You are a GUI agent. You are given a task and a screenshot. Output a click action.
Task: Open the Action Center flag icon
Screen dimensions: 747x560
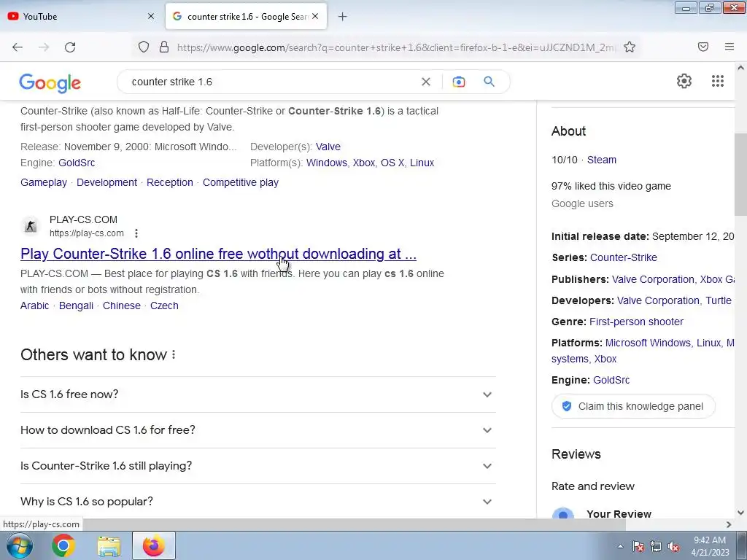click(x=638, y=547)
